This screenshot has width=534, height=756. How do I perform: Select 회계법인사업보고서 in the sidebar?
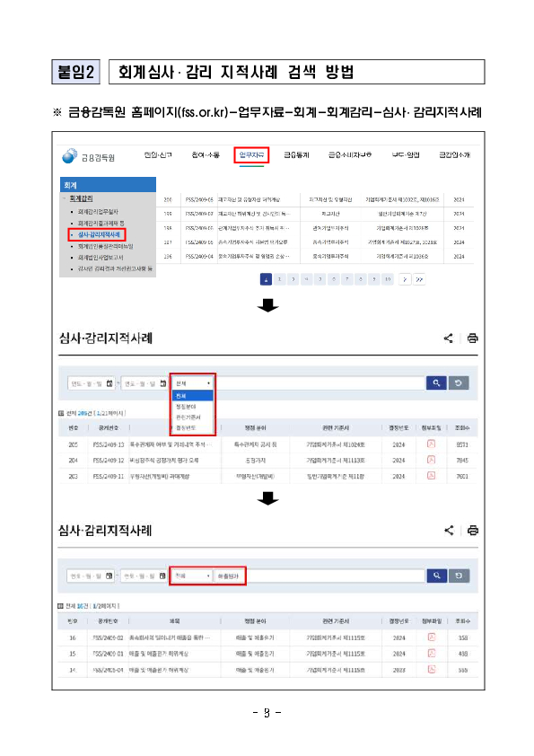[x=101, y=258]
